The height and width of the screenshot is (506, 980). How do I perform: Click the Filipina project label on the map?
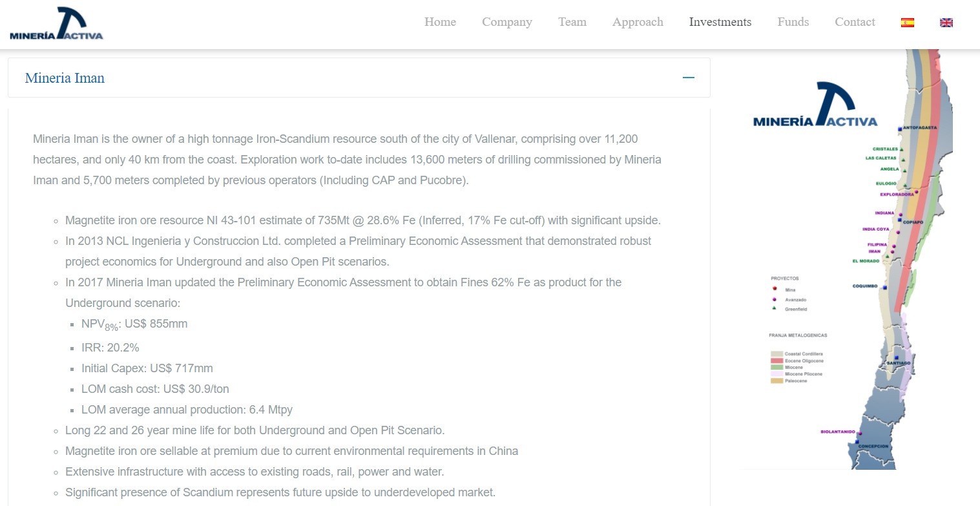click(x=877, y=245)
